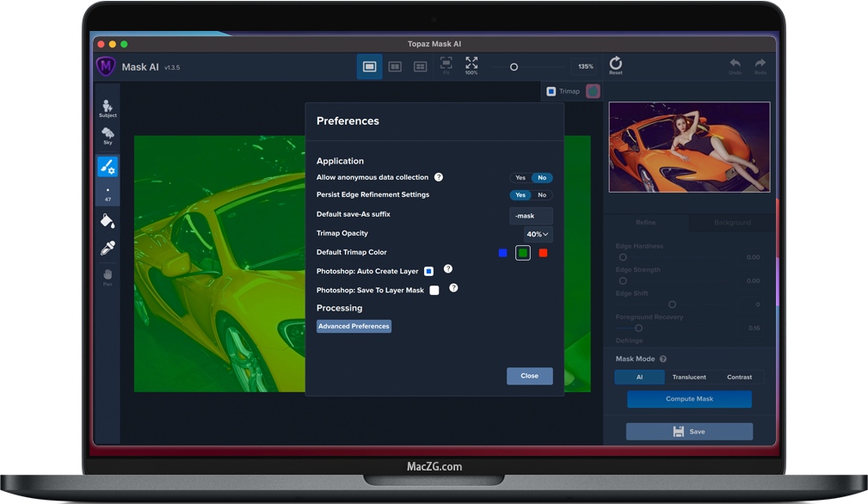This screenshot has width=868, height=504.
Task: Switch to single image view layout
Action: [x=370, y=66]
